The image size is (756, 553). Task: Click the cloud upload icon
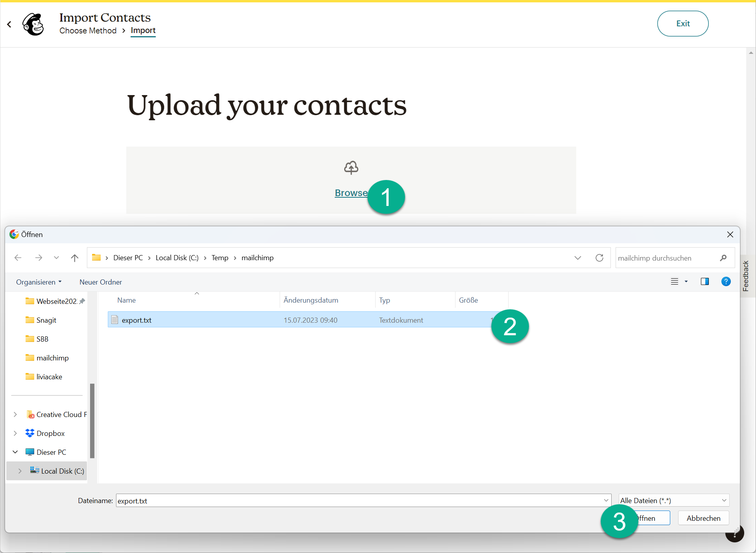[351, 167]
